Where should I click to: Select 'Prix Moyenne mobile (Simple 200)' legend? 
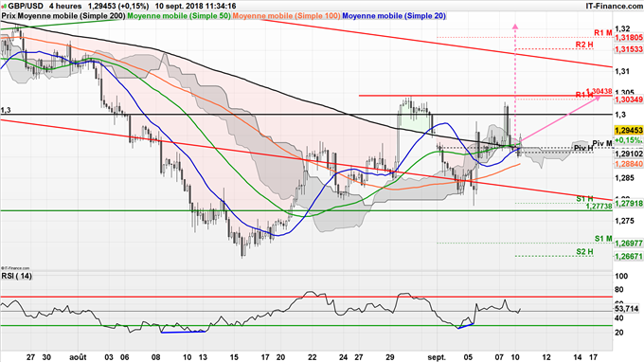click(63, 15)
